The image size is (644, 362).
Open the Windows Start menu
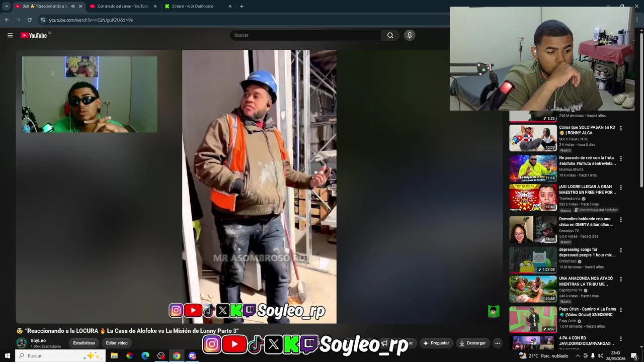click(x=7, y=356)
